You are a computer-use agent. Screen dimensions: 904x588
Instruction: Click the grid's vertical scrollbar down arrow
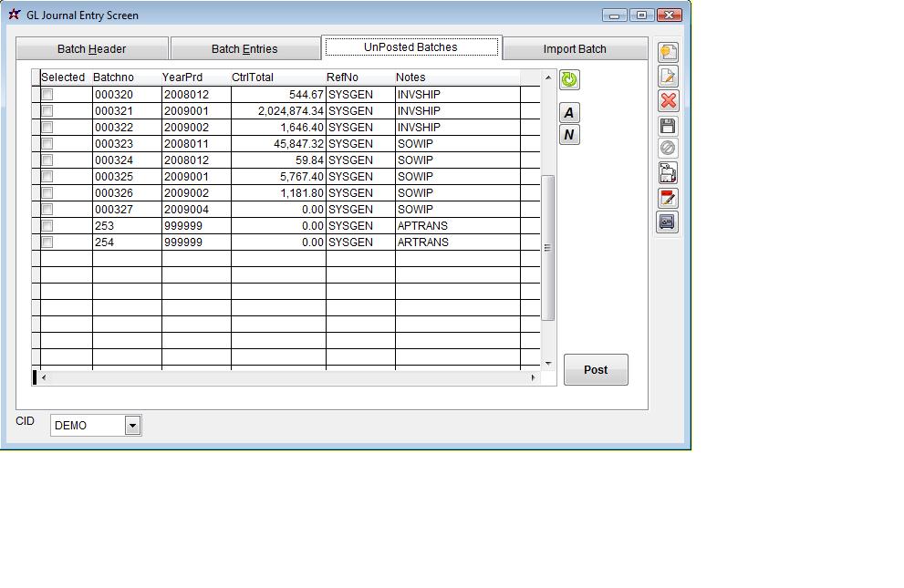point(548,363)
